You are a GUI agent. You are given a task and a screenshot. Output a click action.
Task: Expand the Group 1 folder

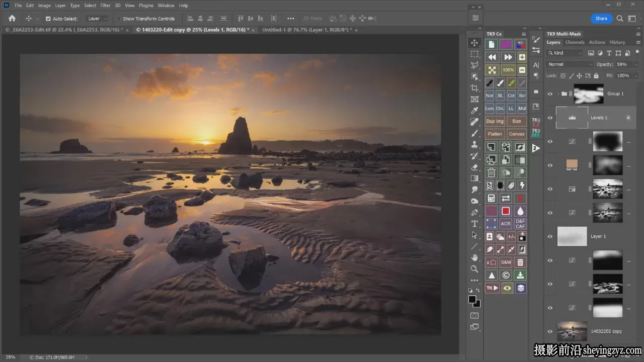(x=558, y=94)
